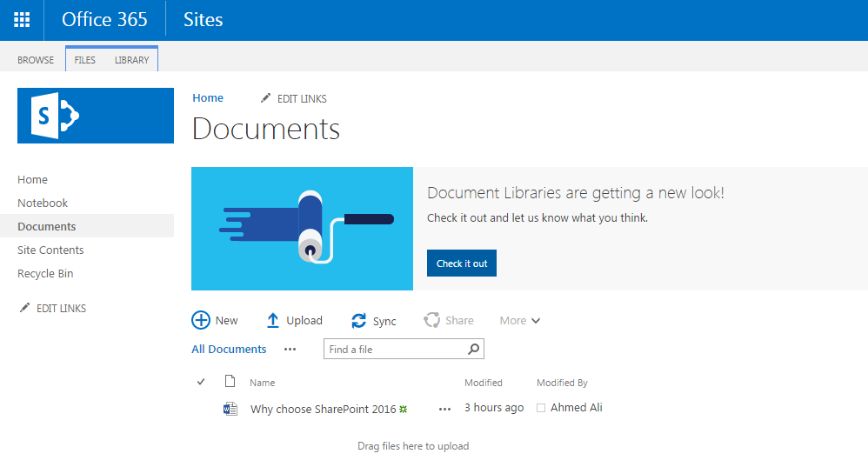Click the New document plus icon

201,320
